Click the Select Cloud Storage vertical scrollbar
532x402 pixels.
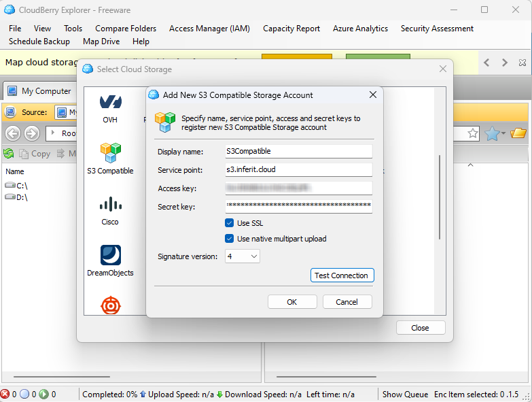(440, 197)
